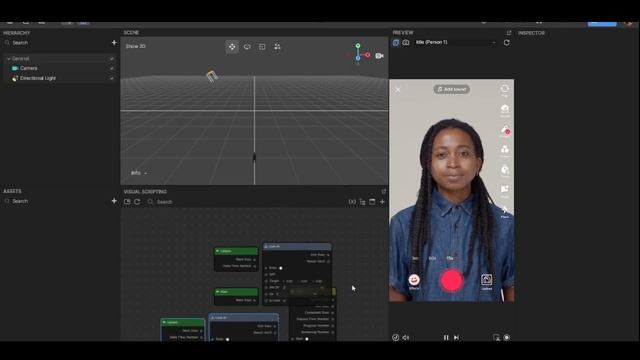Click the Scene camera view icon
This screenshot has height=360, width=640.
[379, 56]
